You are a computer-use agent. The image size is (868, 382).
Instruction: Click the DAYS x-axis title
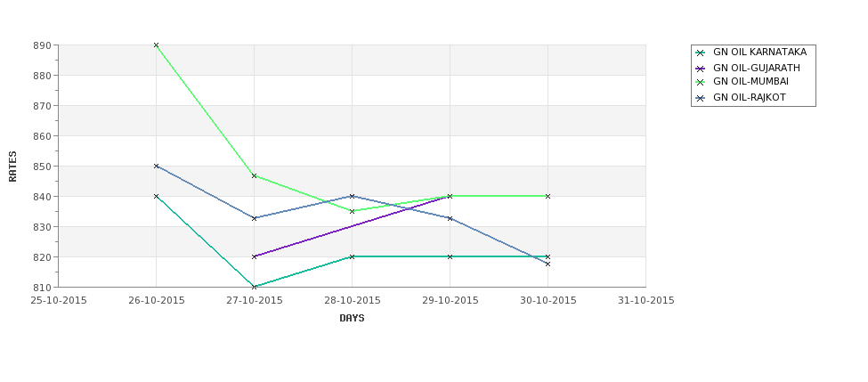click(352, 319)
